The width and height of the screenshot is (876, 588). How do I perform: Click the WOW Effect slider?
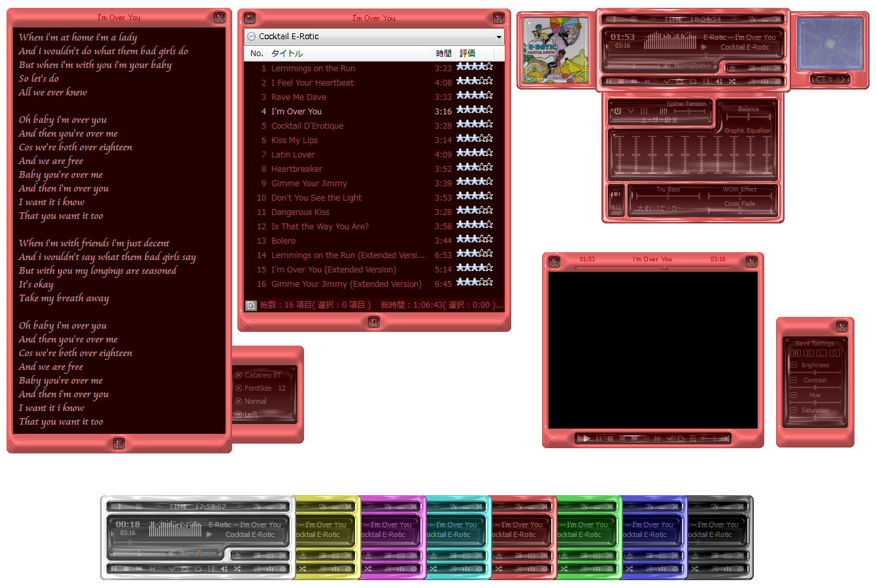[739, 196]
